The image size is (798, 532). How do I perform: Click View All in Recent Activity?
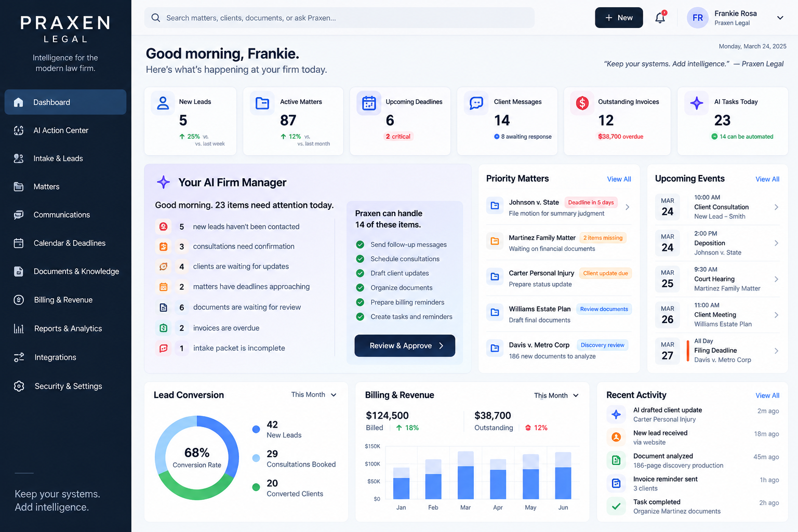tap(767, 395)
